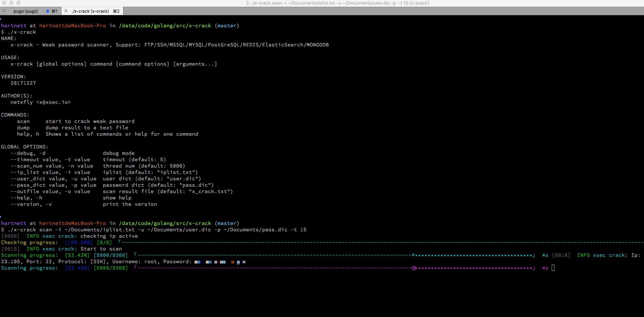Image resolution: width=644 pixels, height=317 pixels.
Task: Click the [100.00%] checking percentage
Action: pyautogui.click(x=79, y=242)
